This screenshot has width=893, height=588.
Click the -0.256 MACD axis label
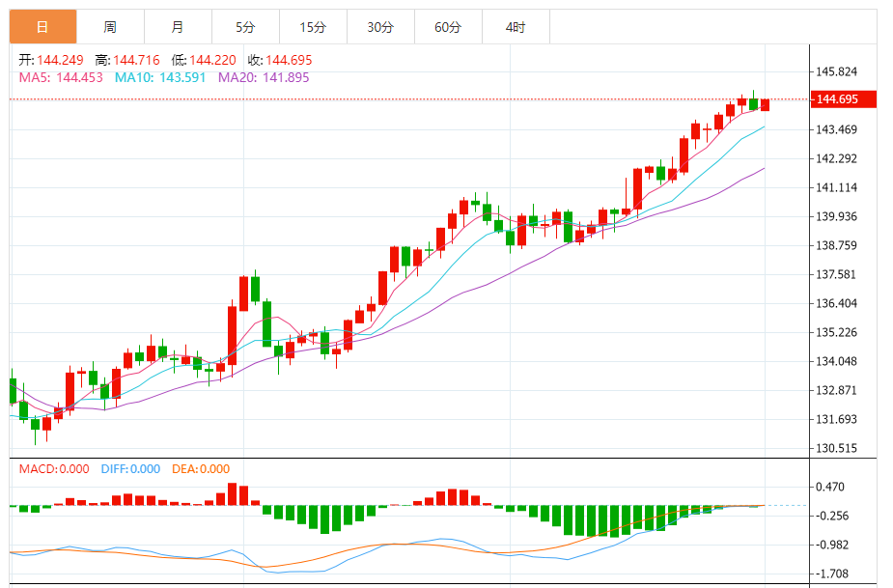pyautogui.click(x=832, y=517)
